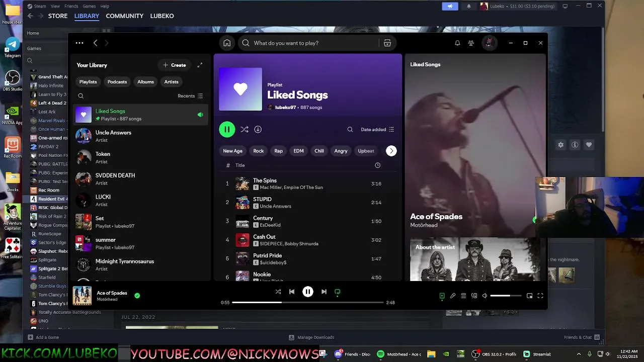Download the Liked Songs playlist

[x=258, y=129]
